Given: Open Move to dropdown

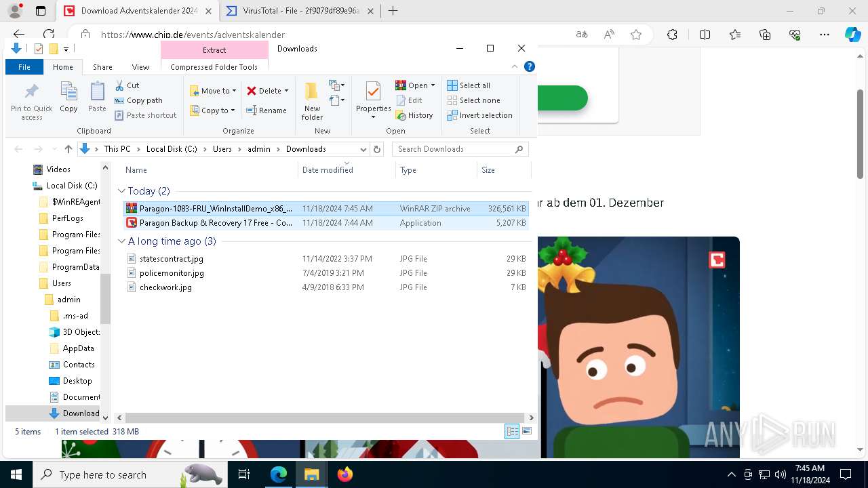Looking at the screenshot, I should coord(213,91).
